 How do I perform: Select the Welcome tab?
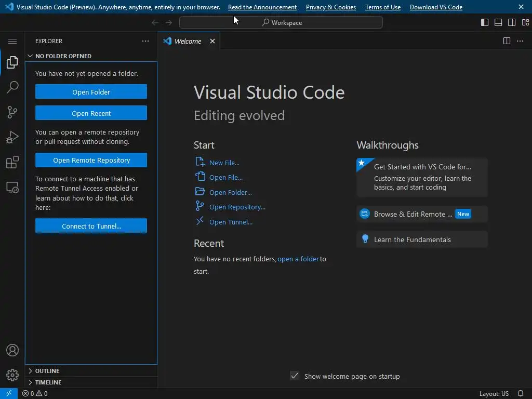click(188, 41)
